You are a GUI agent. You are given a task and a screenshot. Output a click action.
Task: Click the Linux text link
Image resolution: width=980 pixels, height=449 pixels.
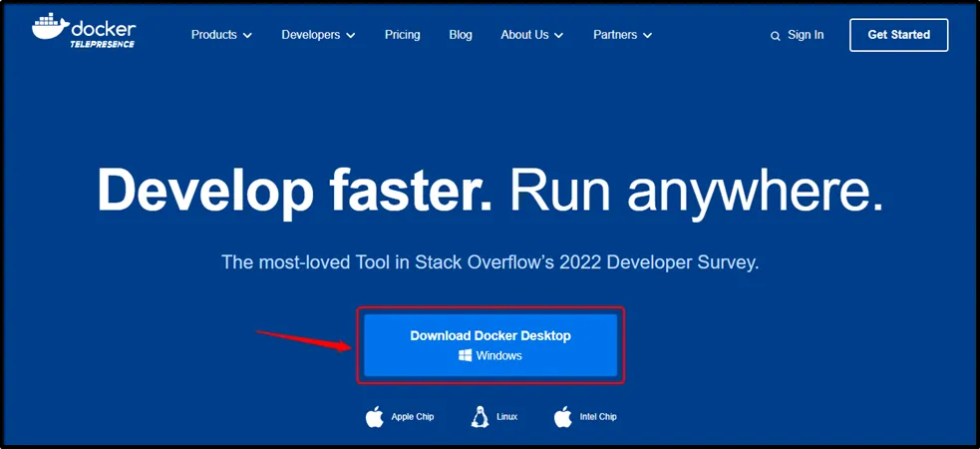point(507,416)
